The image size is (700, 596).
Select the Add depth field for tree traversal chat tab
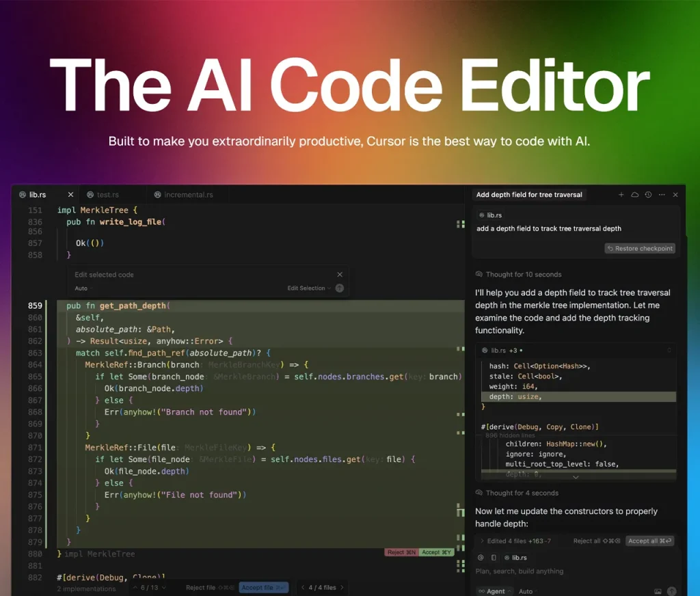(x=529, y=195)
